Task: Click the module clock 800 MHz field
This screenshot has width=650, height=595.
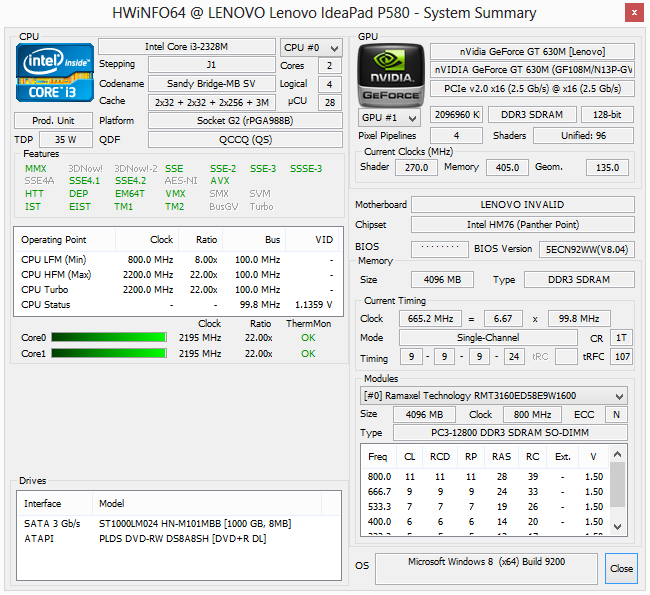Action: 532,415
